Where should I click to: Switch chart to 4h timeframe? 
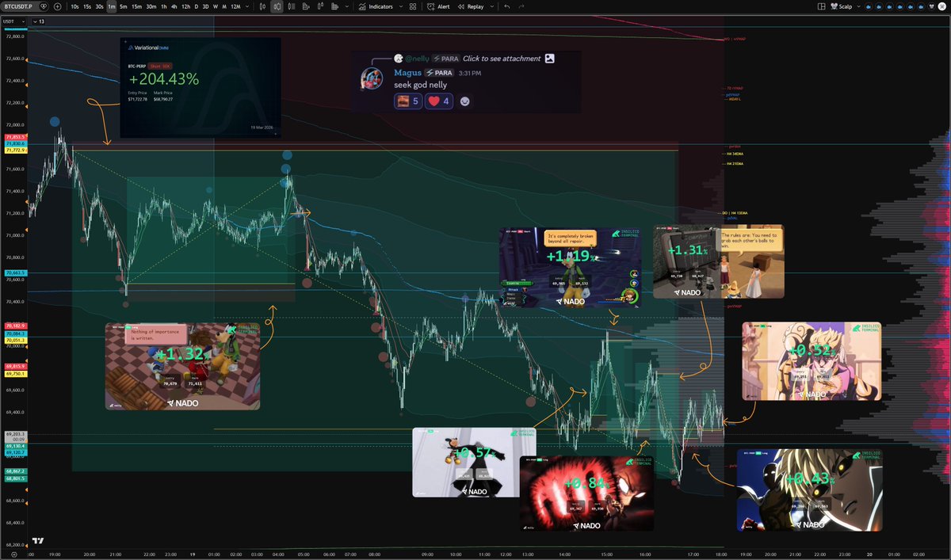tap(174, 6)
